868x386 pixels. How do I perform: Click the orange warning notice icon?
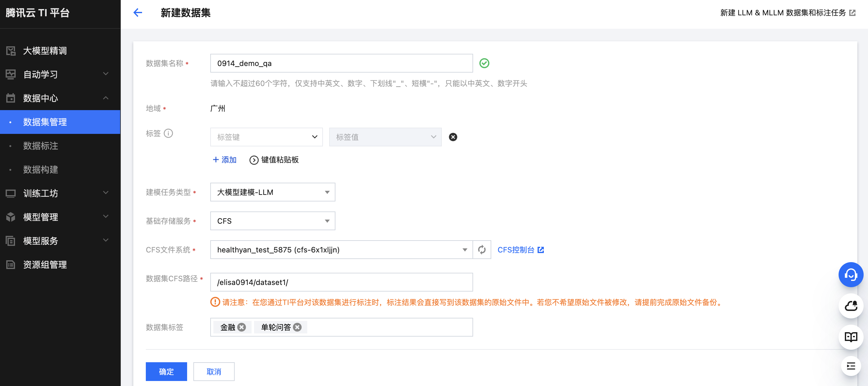pos(215,302)
